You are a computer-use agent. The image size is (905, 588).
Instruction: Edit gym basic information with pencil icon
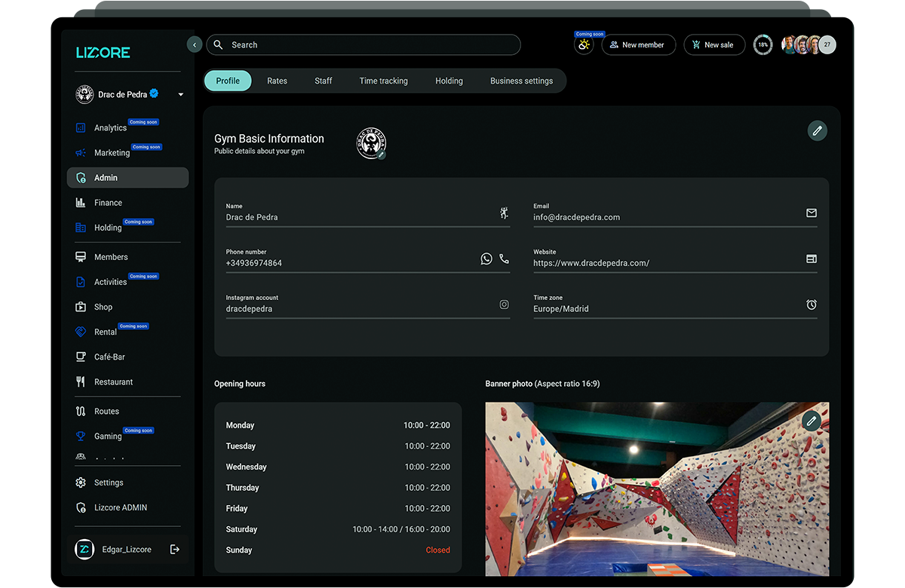pyautogui.click(x=817, y=130)
